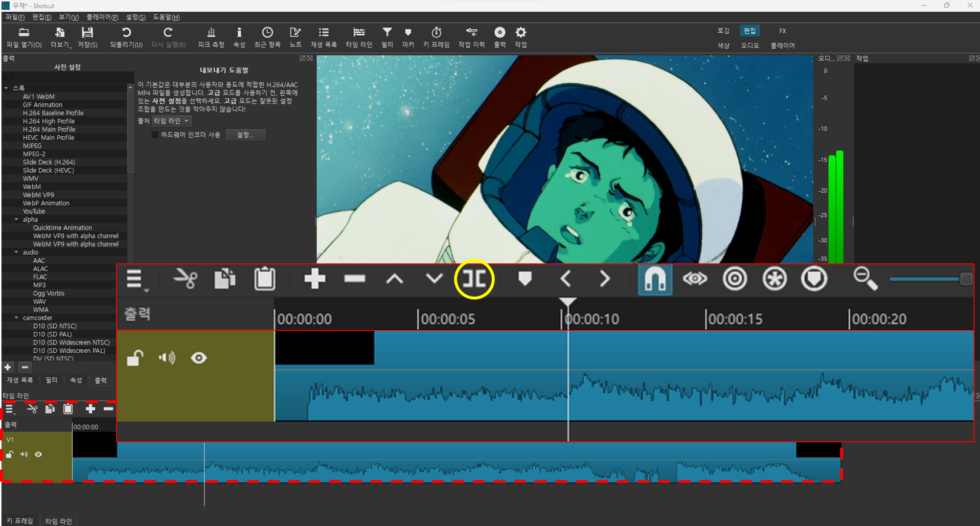Toggle the Ripple Markers button
980x526 pixels.
pos(814,279)
